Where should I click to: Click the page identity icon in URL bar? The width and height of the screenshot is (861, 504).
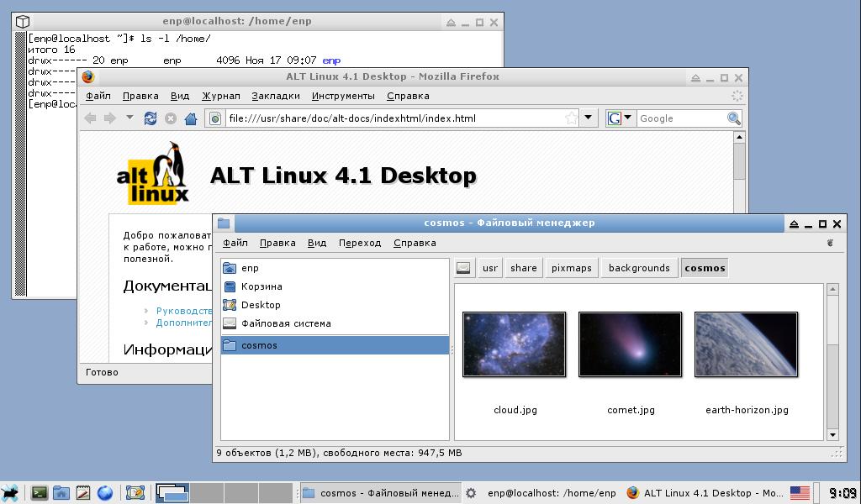click(x=215, y=118)
